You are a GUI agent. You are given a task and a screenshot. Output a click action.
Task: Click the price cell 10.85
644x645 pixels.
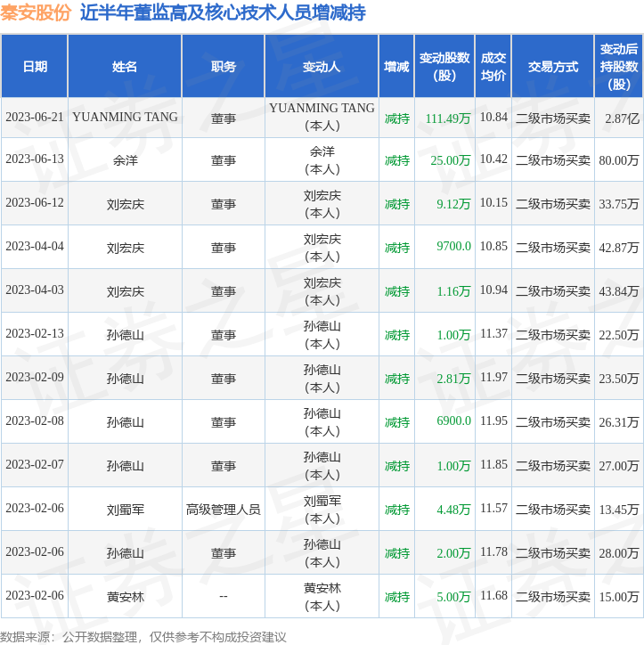(x=493, y=247)
